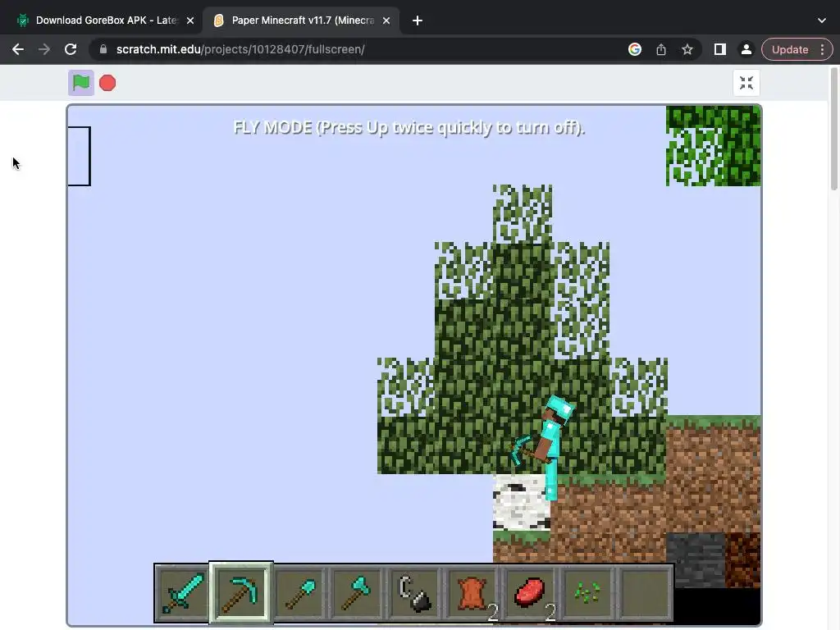
Task: Reload the Scratch page
Action: tap(71, 49)
